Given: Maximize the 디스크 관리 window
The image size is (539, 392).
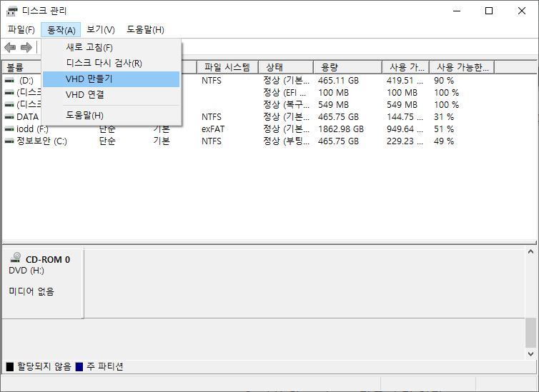Looking at the screenshot, I should 489,11.
